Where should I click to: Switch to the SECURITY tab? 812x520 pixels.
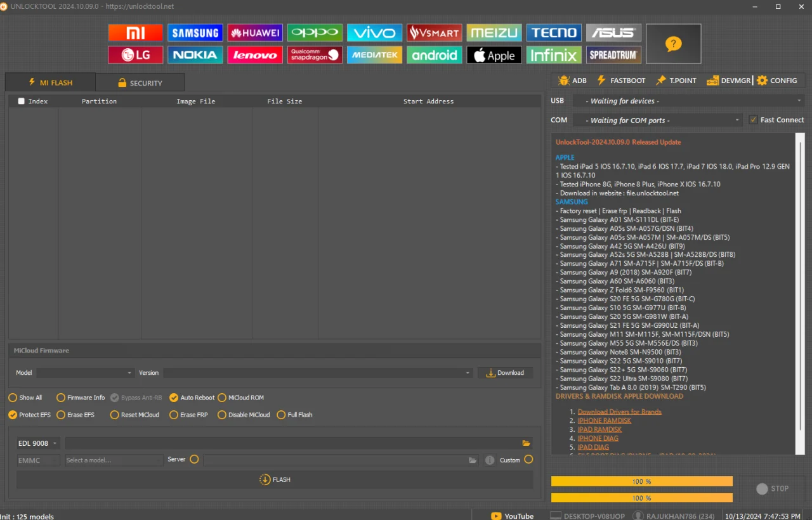coord(140,82)
